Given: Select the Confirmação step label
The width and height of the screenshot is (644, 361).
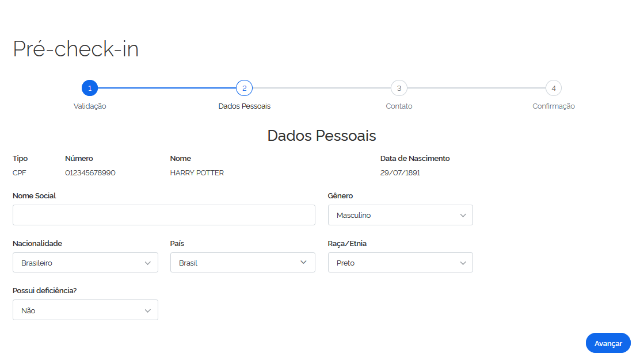Looking at the screenshot, I should 554,106.
